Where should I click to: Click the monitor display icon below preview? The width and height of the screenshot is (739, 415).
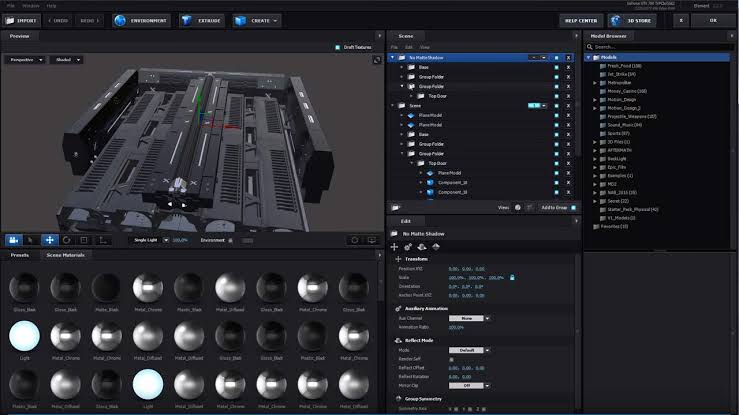[372, 240]
